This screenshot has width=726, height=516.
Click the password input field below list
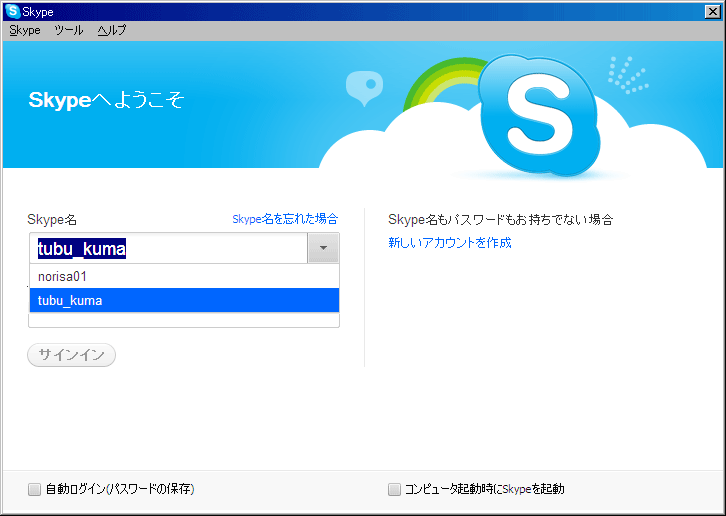[184, 320]
